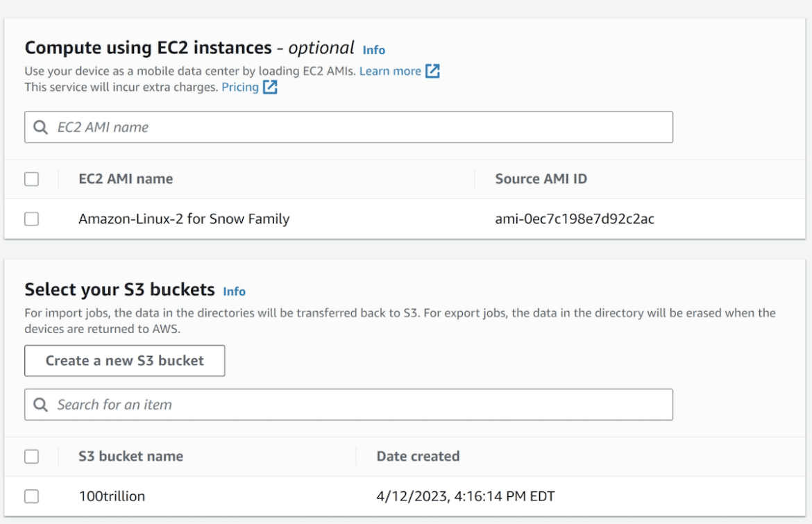Focus the EC2 AMI name search field
812x524 pixels.
(x=348, y=128)
